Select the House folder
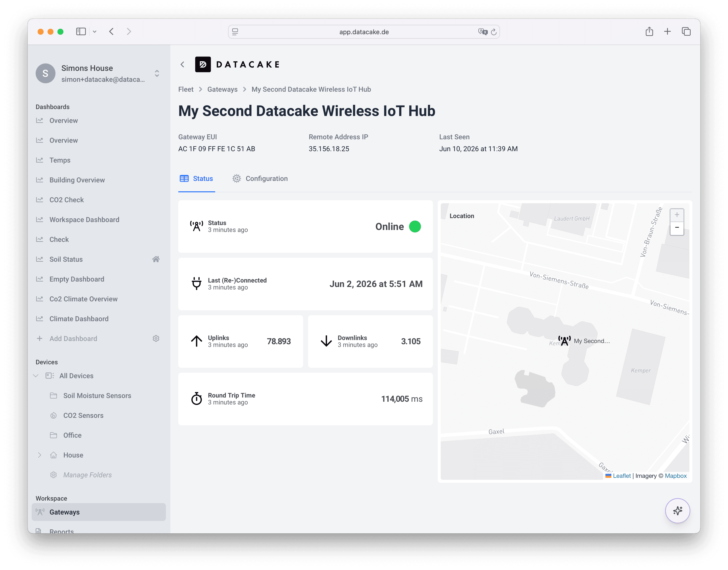The image size is (728, 570). (73, 455)
